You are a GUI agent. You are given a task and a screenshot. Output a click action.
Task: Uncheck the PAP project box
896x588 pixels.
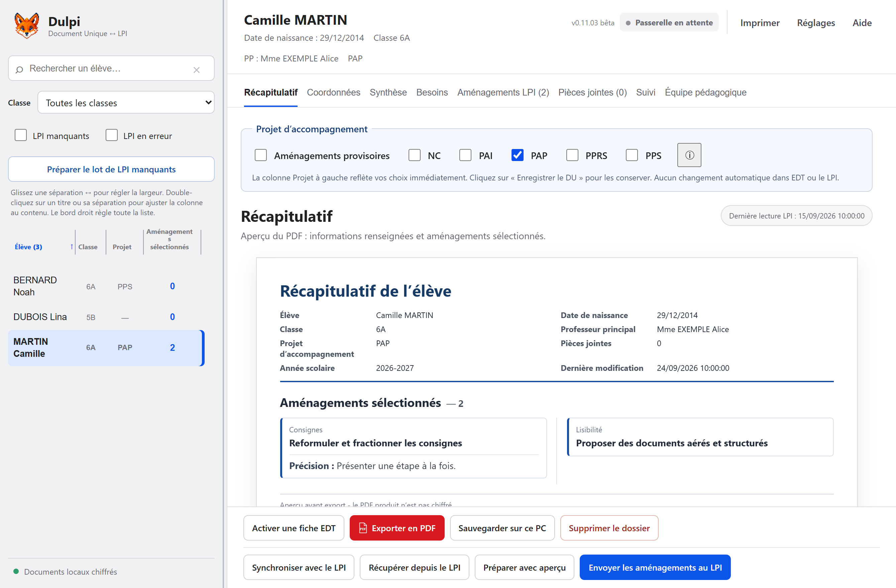coord(517,155)
